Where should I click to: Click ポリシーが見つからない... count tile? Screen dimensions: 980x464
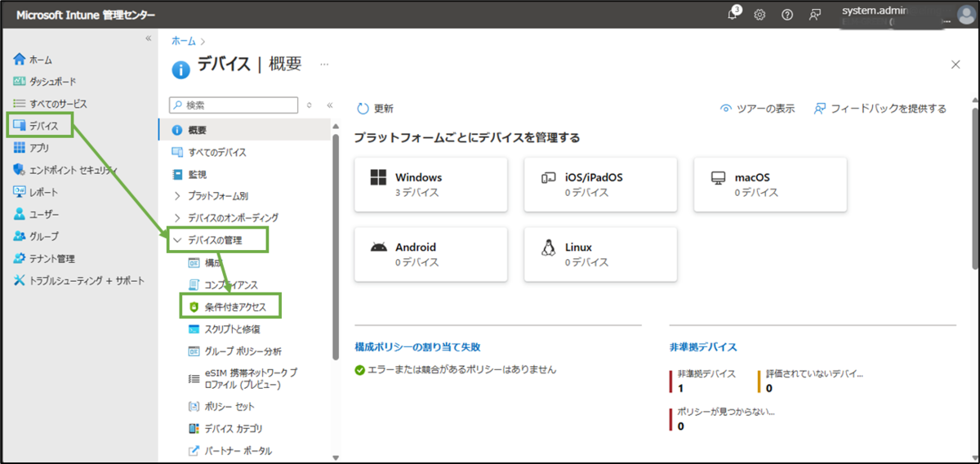pos(722,419)
